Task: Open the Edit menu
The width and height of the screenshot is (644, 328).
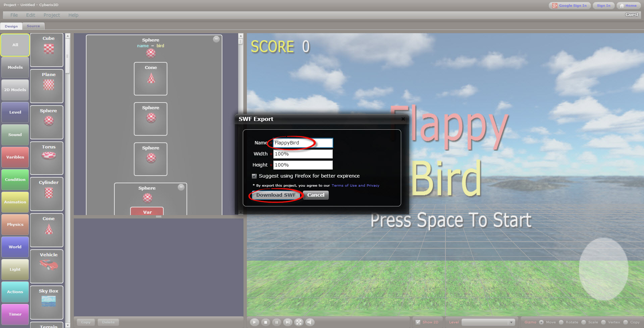Action: click(31, 15)
